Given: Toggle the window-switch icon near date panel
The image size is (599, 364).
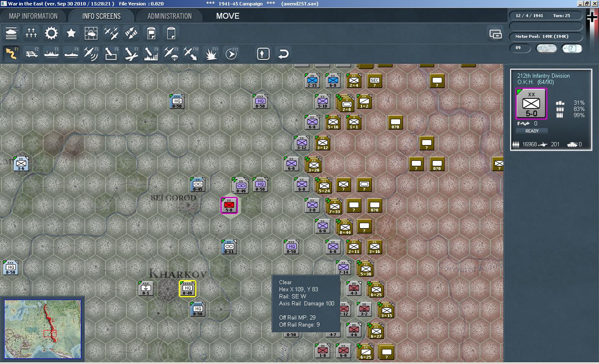Looking at the screenshot, I should (495, 34).
